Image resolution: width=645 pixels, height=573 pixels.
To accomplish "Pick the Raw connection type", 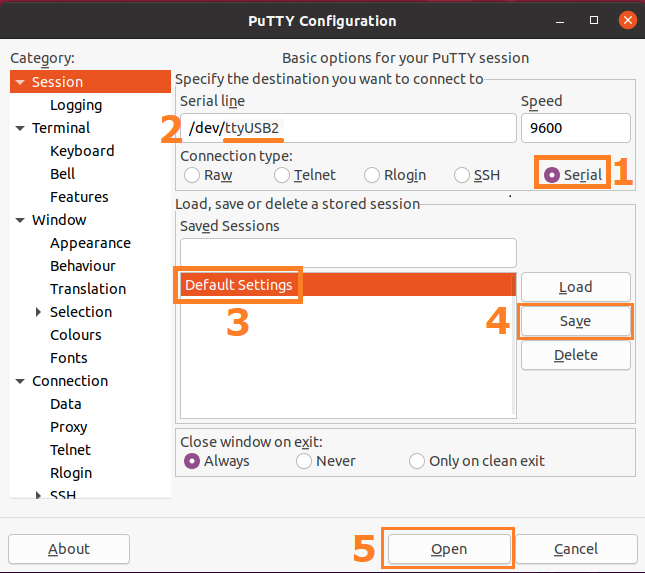I will coord(192,175).
